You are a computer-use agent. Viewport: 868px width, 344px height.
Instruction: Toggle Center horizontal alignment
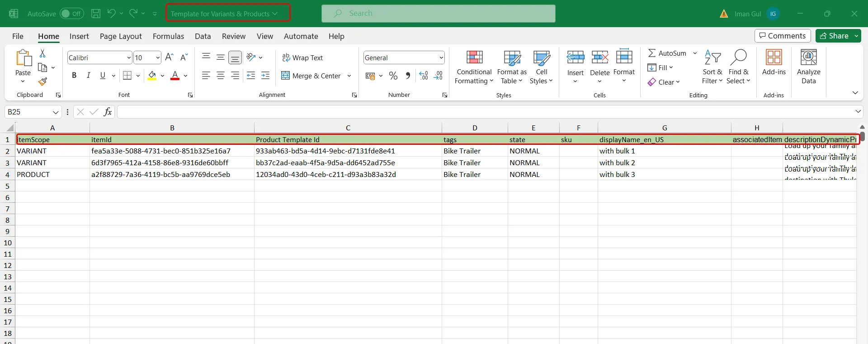(221, 76)
